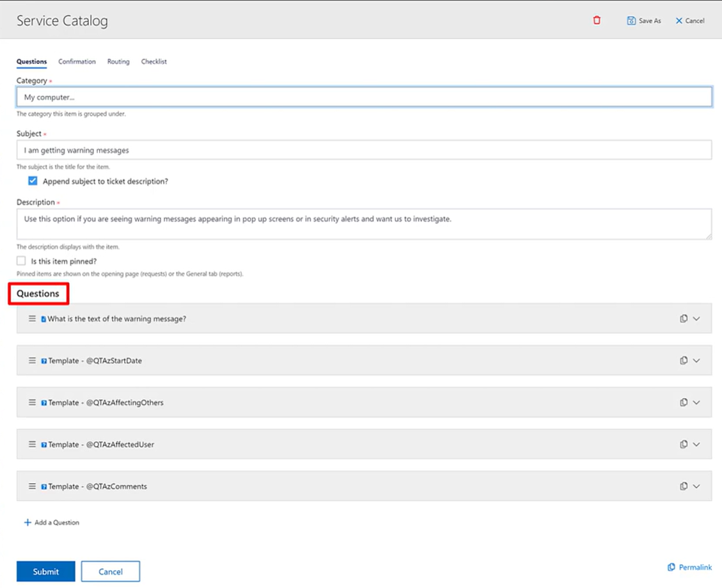Copy the @QTAzStartDate template question
This screenshot has width=722, height=588.
click(x=684, y=360)
